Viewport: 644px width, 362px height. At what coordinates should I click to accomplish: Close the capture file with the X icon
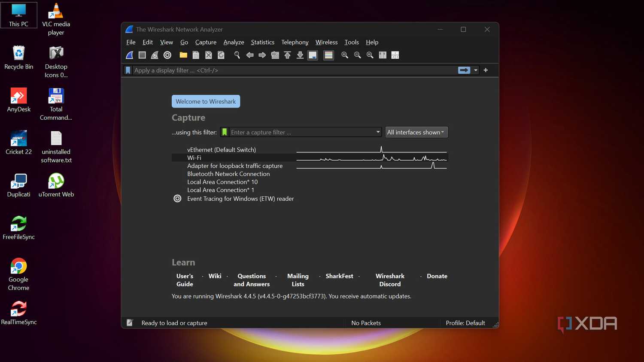coord(209,55)
